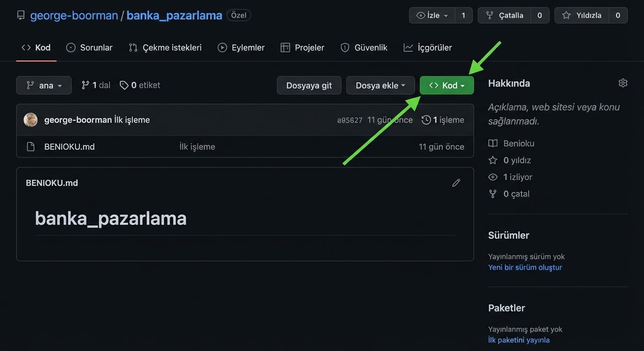The width and height of the screenshot is (644, 351).
Task: Click the file icon beside BENIOKU.md
Action: point(31,147)
